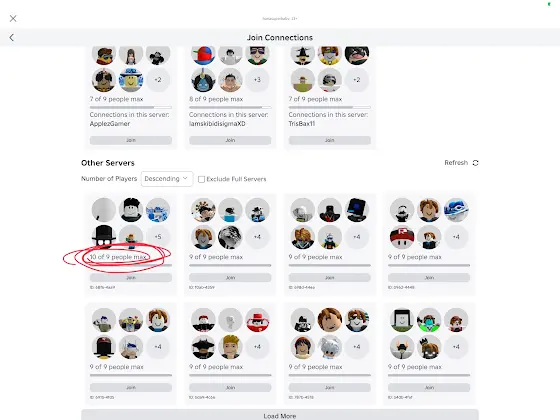Click the large-faced brown hair avatar in the bottom row

click(x=330, y=320)
